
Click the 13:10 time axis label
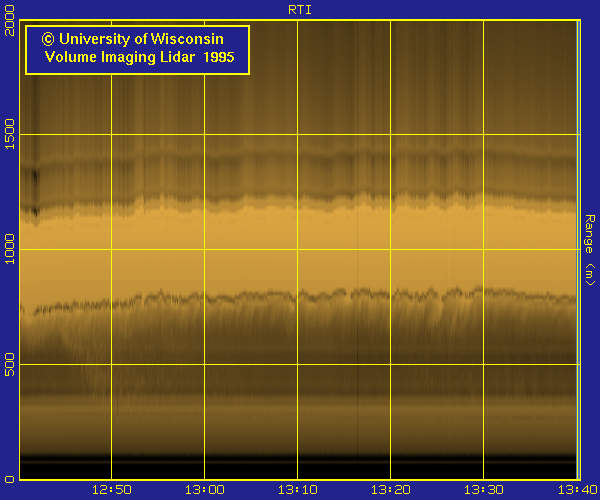click(x=297, y=490)
